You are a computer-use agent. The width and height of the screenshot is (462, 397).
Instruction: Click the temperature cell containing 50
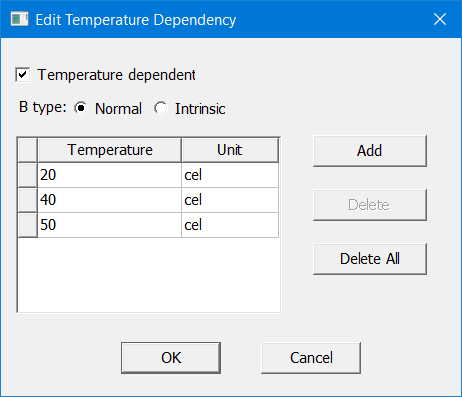coord(110,225)
